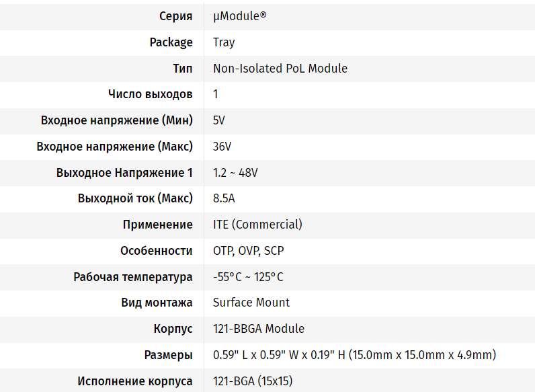
Task: Click the Non-Isolated PoL Module text
Action: [x=280, y=69]
